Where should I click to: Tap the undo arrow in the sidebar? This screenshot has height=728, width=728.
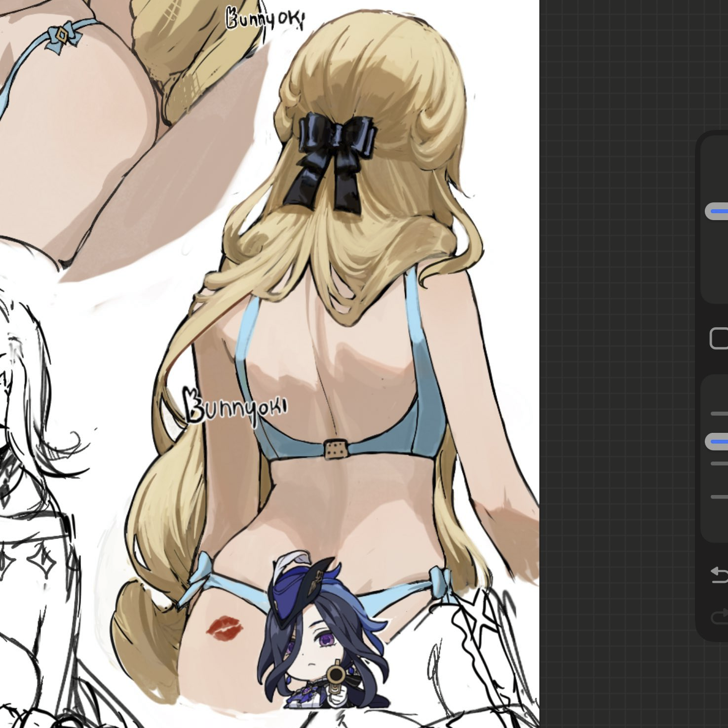720,575
